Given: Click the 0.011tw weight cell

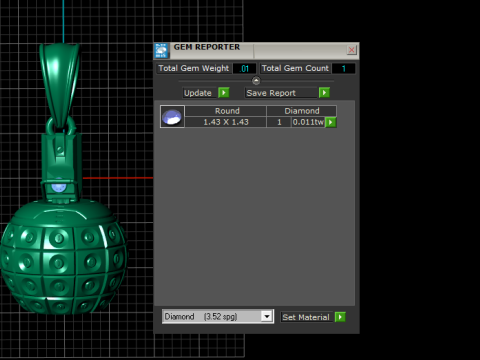Looking at the screenshot, I should 308,122.
